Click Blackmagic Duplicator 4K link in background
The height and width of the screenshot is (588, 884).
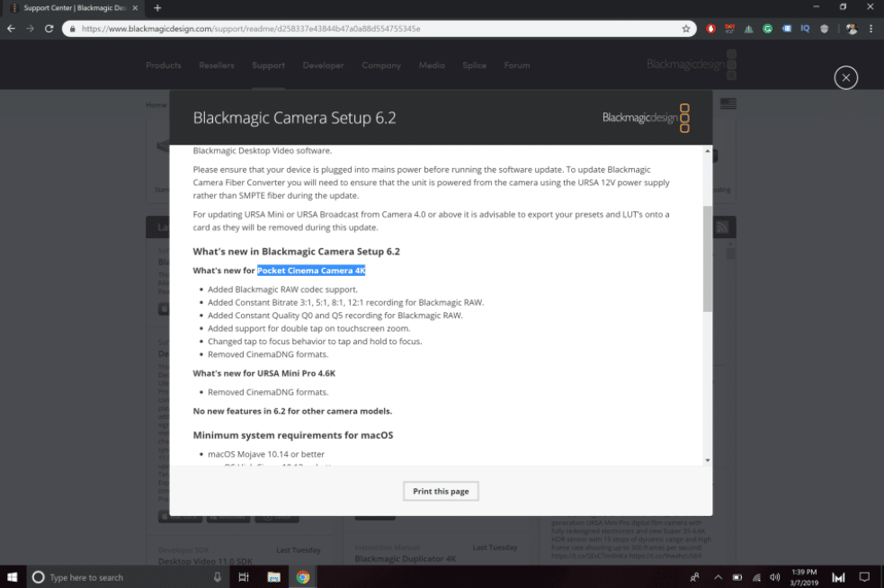tap(406, 558)
